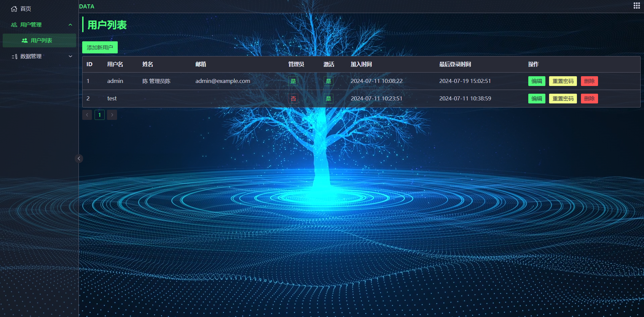The image size is (644, 317).
Task: Expand the 数据管理 menu chevron
Action: tap(70, 56)
